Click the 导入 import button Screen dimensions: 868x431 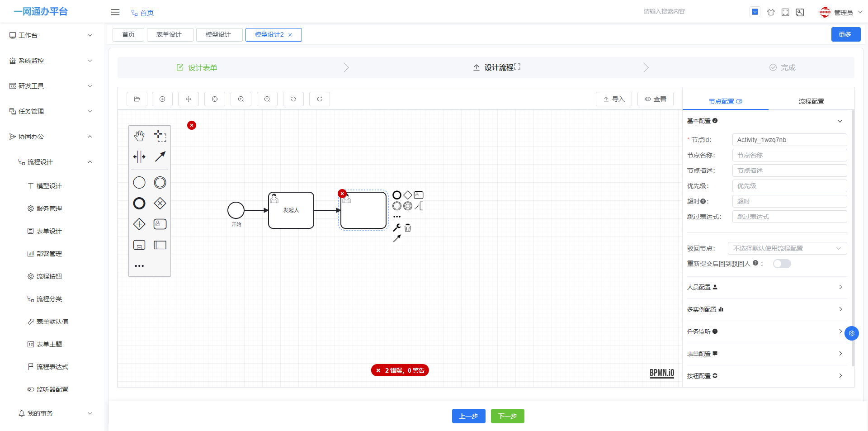[x=613, y=99]
